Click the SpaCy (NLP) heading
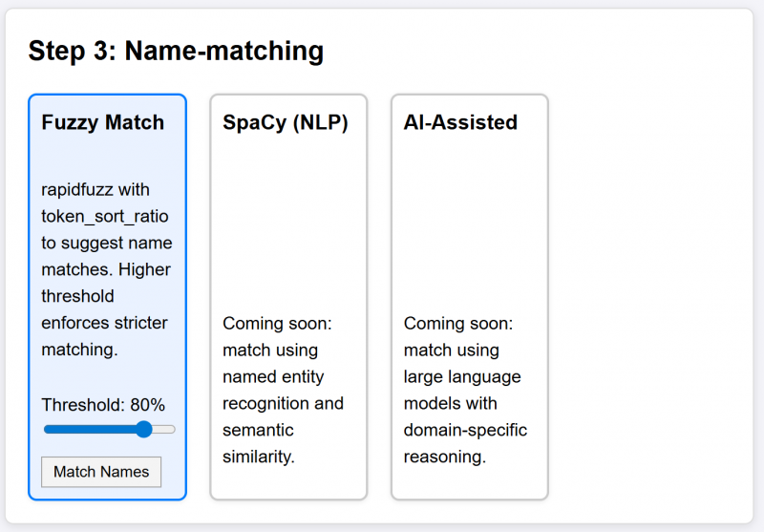This screenshot has width=764, height=532. [x=286, y=122]
